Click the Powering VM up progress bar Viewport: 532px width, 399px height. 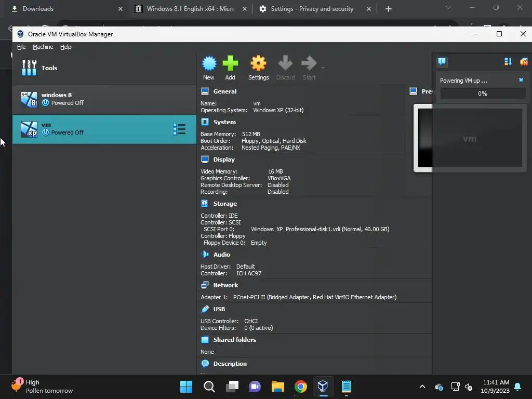(483, 94)
